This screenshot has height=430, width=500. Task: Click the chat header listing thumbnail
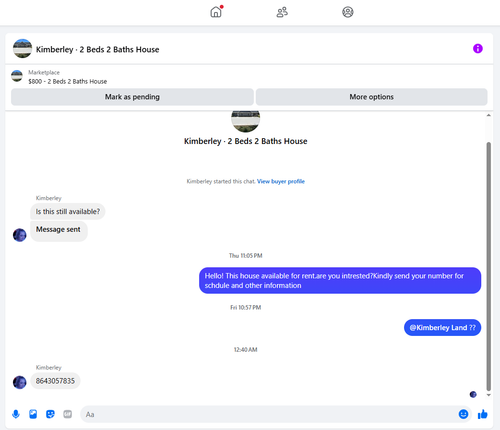click(x=22, y=49)
